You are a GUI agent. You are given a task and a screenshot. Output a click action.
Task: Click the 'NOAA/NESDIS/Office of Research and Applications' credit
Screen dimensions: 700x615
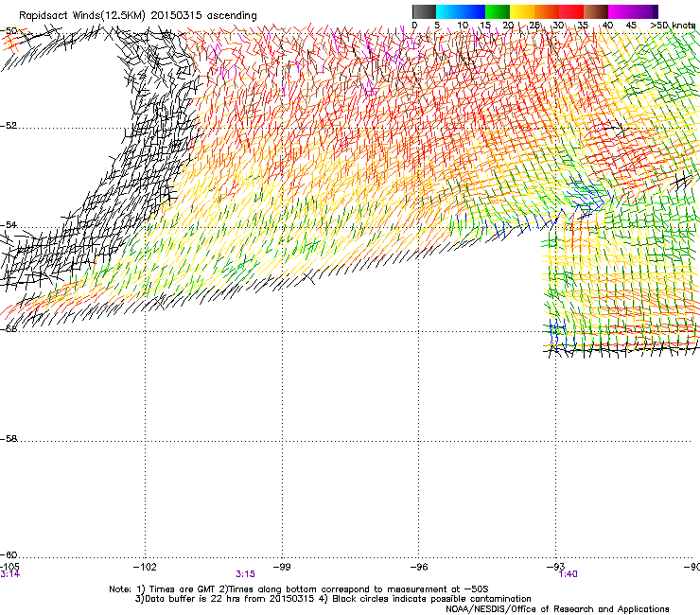[557, 608]
